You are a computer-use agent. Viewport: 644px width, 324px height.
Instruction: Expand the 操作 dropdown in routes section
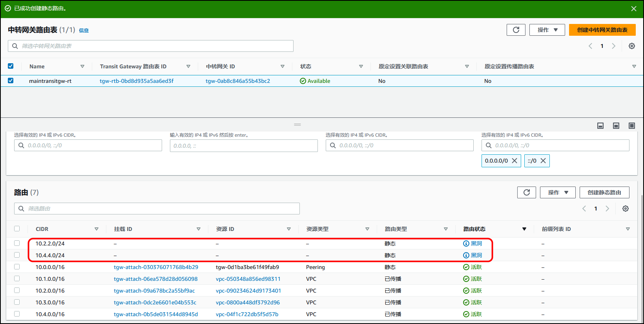[558, 192]
